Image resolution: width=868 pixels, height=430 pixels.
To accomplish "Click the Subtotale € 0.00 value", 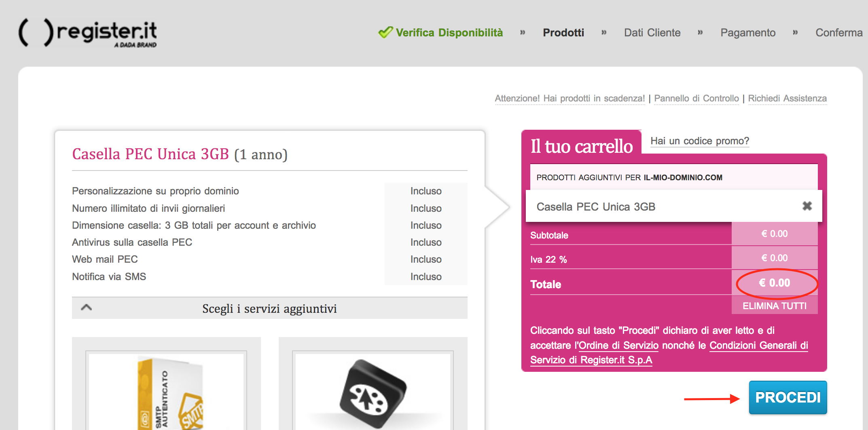I will click(775, 234).
